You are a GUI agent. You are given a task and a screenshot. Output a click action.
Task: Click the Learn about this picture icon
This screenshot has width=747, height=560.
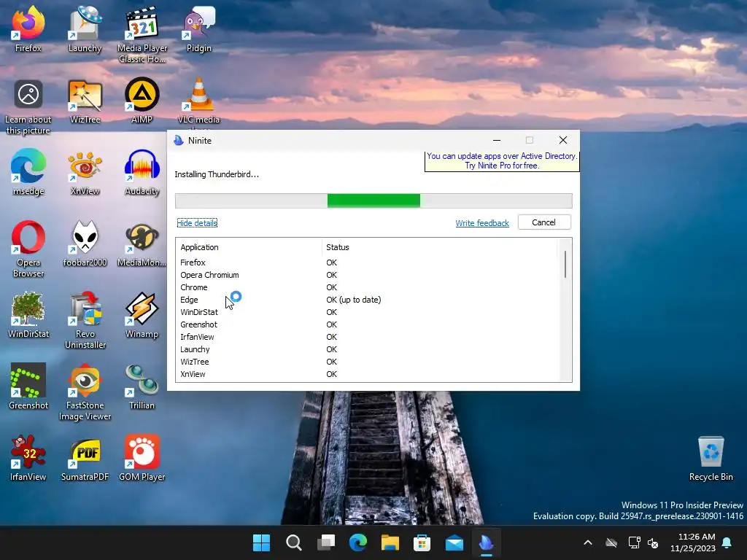point(28,106)
